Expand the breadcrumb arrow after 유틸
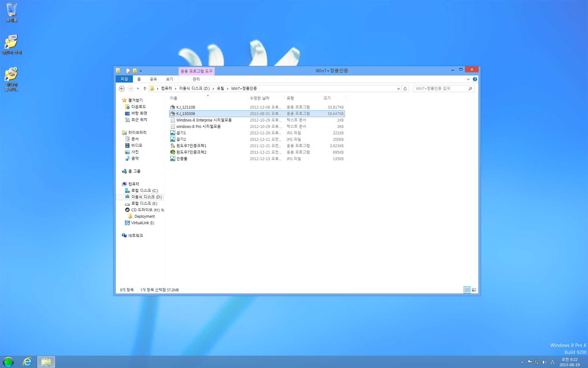The width and height of the screenshot is (588, 368). click(228, 89)
